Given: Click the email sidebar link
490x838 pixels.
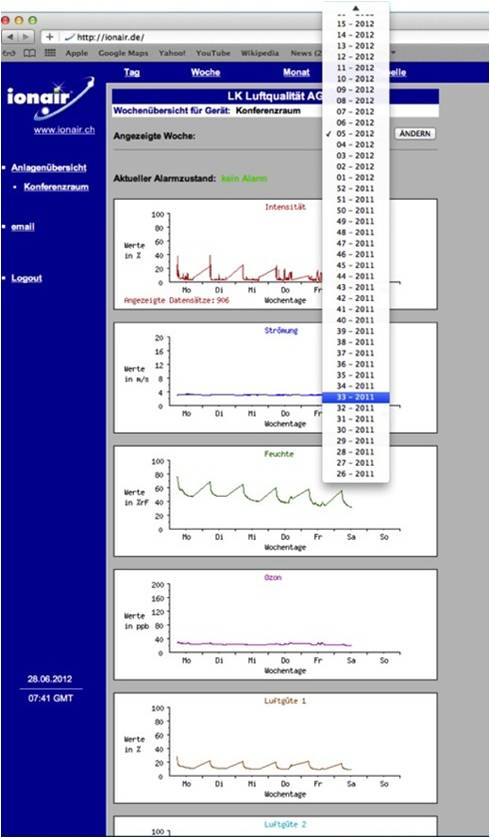Looking at the screenshot, I should (23, 227).
